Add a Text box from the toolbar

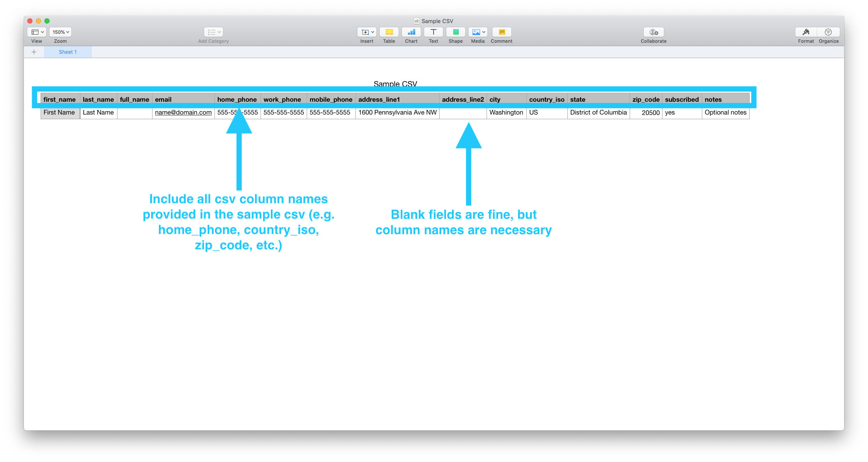tap(434, 32)
